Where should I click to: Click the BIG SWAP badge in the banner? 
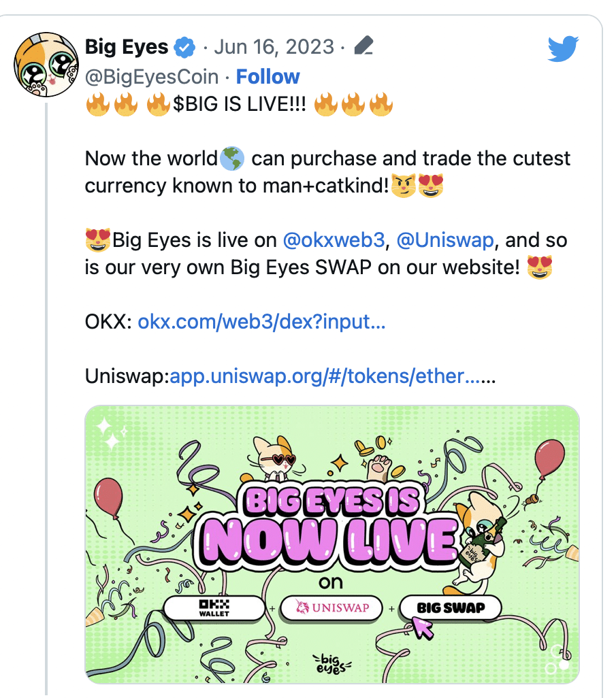coord(451,608)
